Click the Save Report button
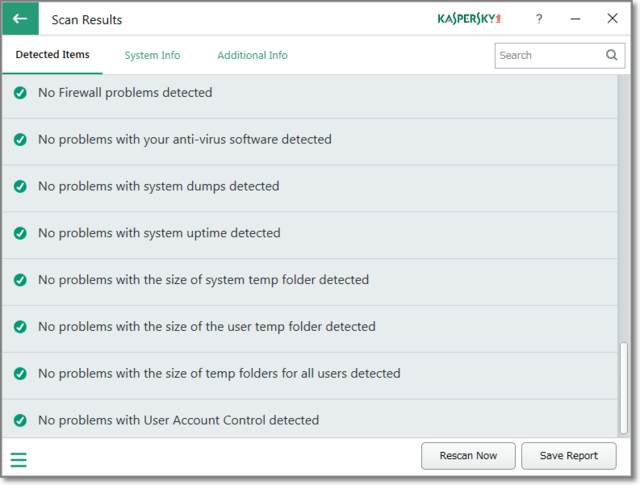Screen dimensions: 640x485 pyautogui.click(x=569, y=456)
